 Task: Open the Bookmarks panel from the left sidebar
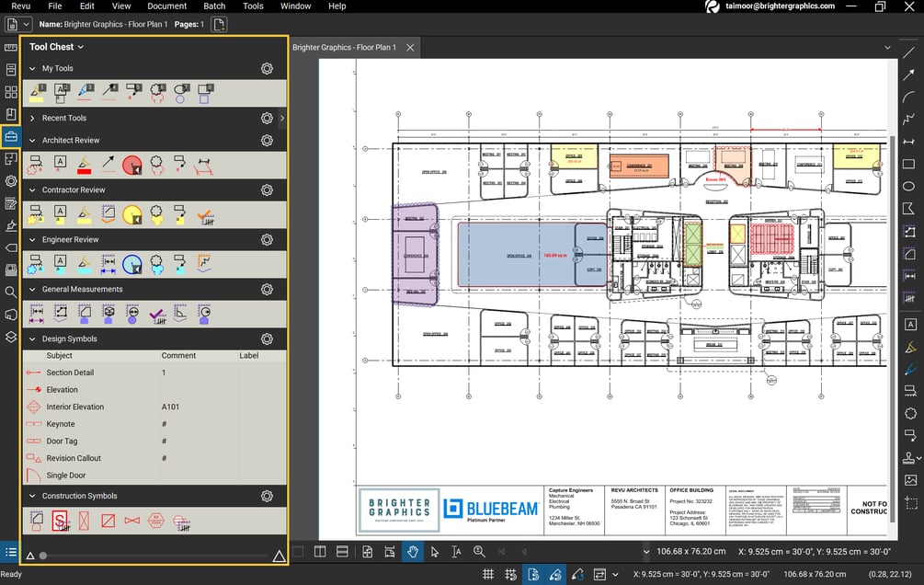10,113
